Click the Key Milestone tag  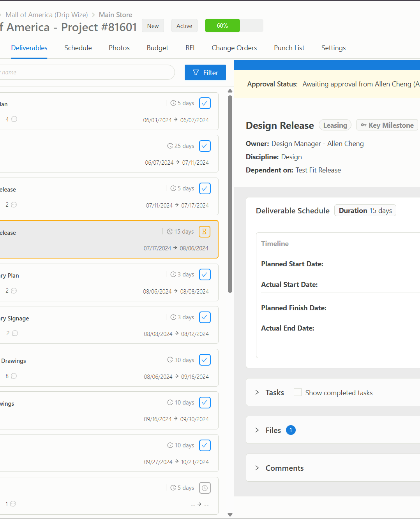click(x=387, y=125)
